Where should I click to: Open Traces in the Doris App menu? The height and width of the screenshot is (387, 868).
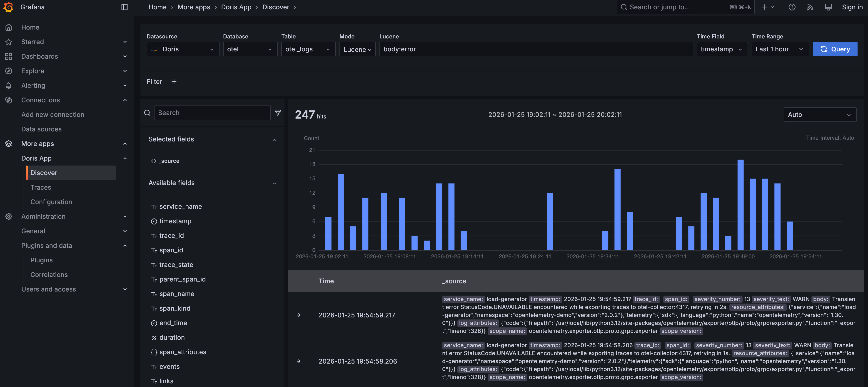pyautogui.click(x=41, y=187)
